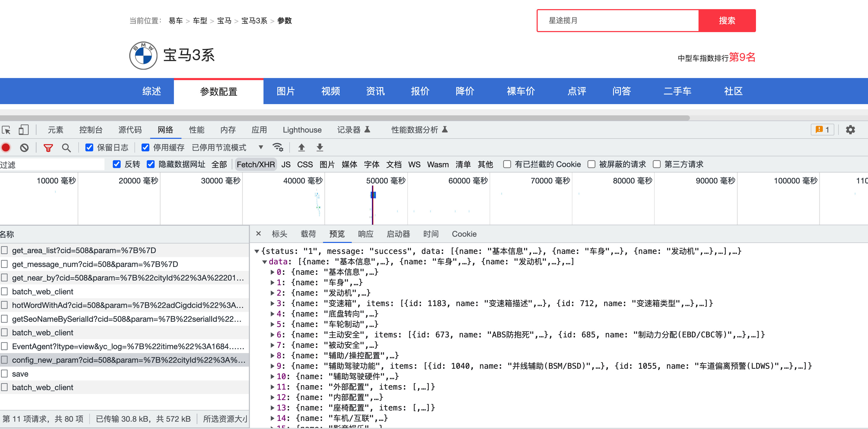
Task: Select the hotWordWithAd request row
Action: point(124,305)
